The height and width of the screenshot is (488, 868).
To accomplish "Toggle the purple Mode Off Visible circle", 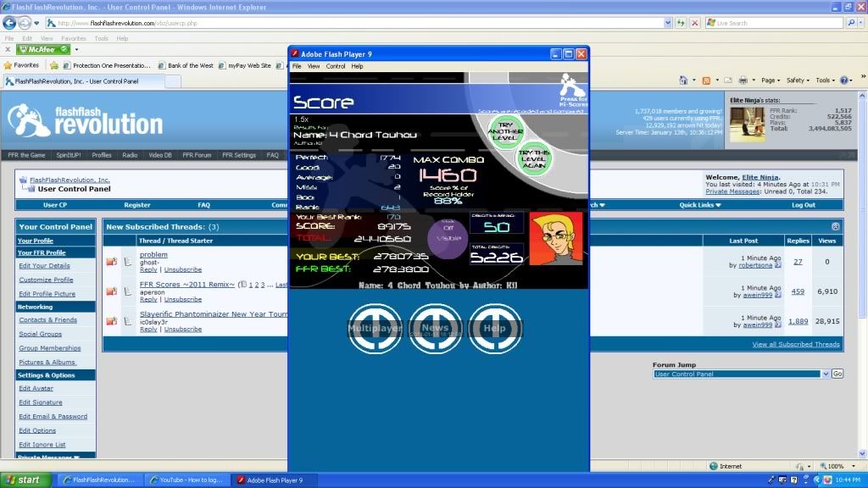I will (x=449, y=234).
